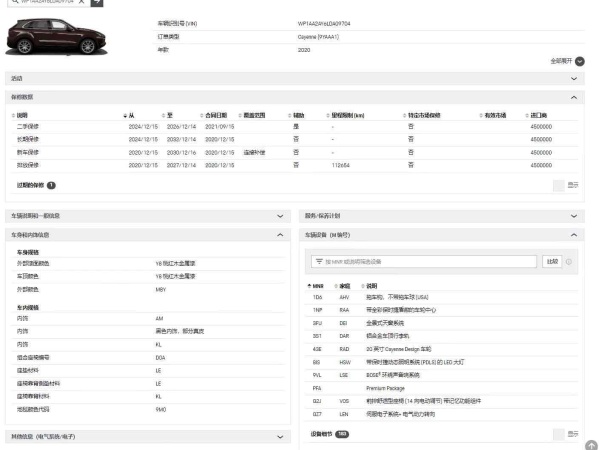Select equipment row 1D6 AHV

tap(442, 297)
